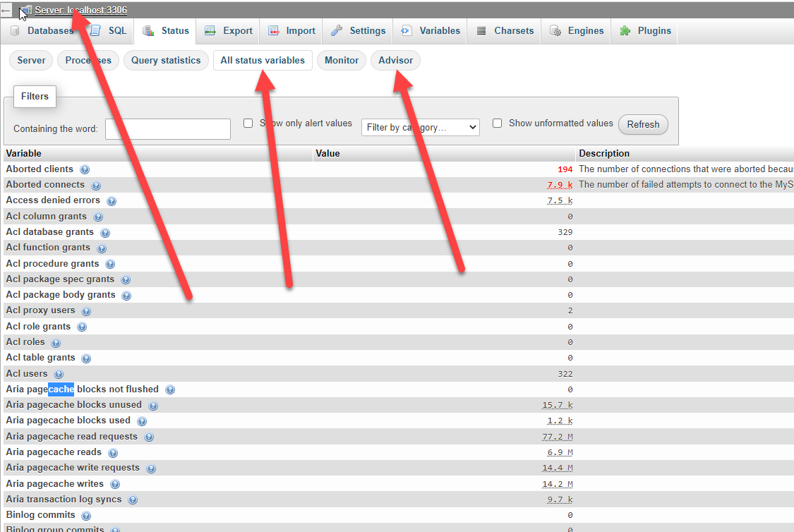Open the Monitor sub-tab
This screenshot has height=532, width=794.
point(342,60)
